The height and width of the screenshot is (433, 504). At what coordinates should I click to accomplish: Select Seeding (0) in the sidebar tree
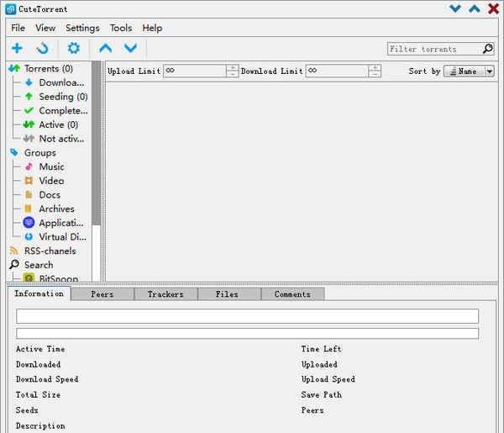pos(63,97)
